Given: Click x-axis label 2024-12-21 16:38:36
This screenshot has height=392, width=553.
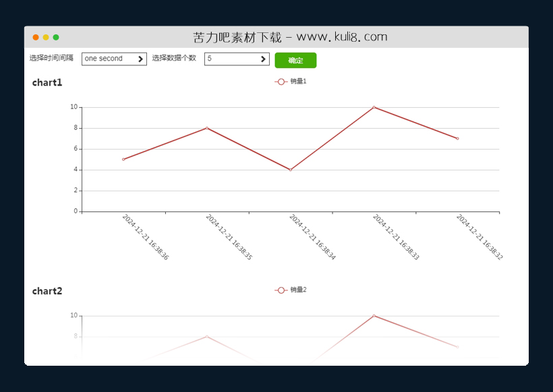Looking at the screenshot, I should point(145,237).
